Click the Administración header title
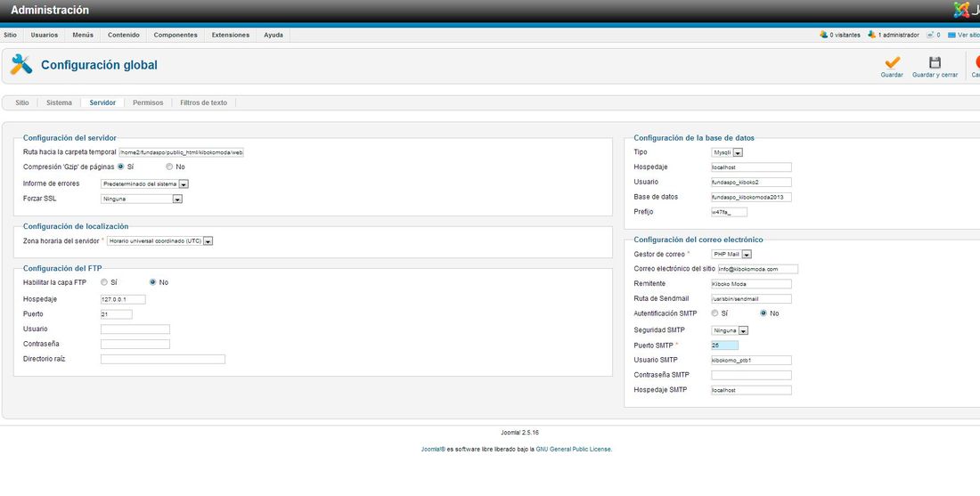The image size is (980, 496). [x=50, y=10]
